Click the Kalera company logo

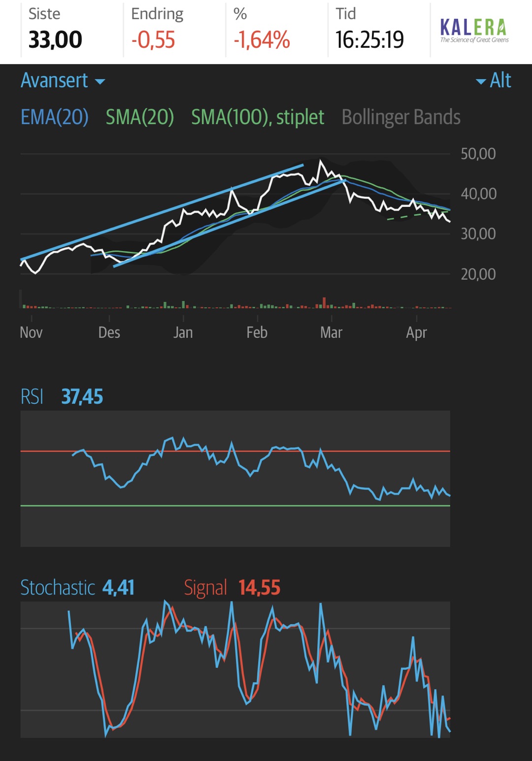[x=474, y=31]
